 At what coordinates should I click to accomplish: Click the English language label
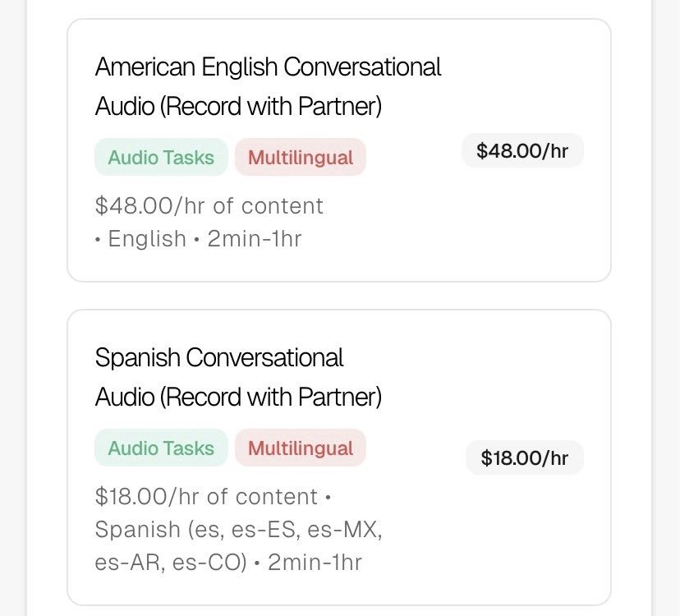[147, 239]
